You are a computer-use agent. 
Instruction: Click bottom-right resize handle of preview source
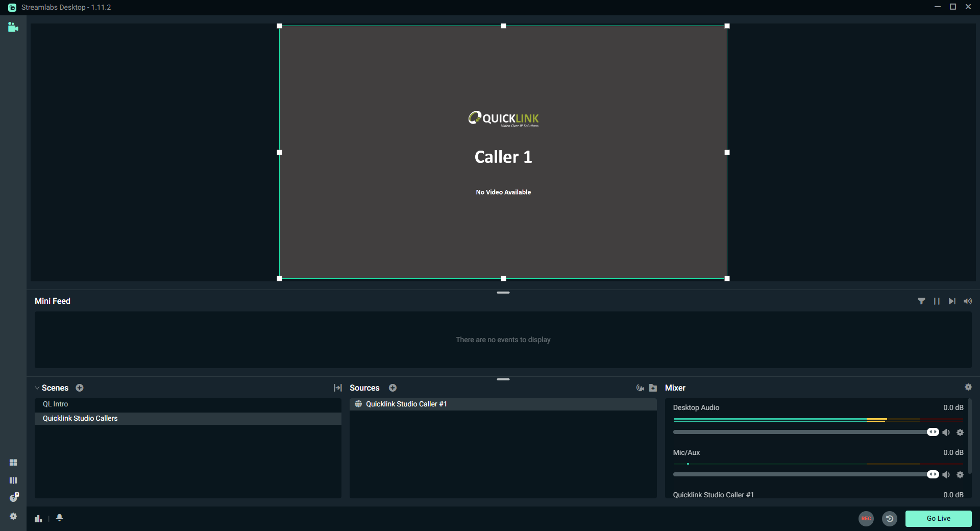pos(727,279)
